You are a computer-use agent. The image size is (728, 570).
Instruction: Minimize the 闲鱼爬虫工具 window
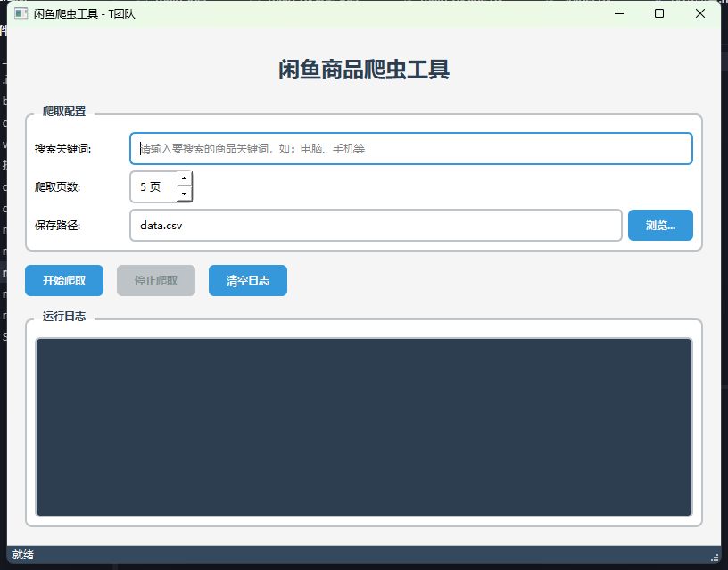pyautogui.click(x=619, y=13)
